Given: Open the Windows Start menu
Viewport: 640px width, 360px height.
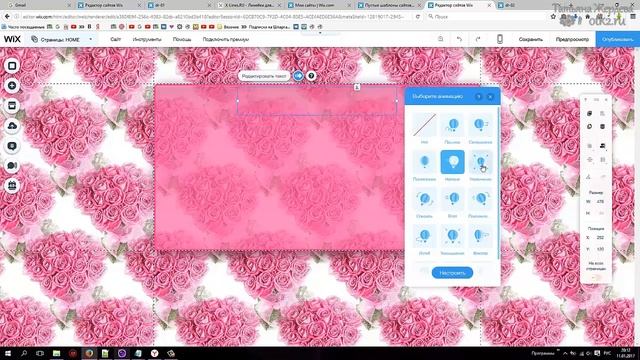Looking at the screenshot, I should click(x=7, y=353).
